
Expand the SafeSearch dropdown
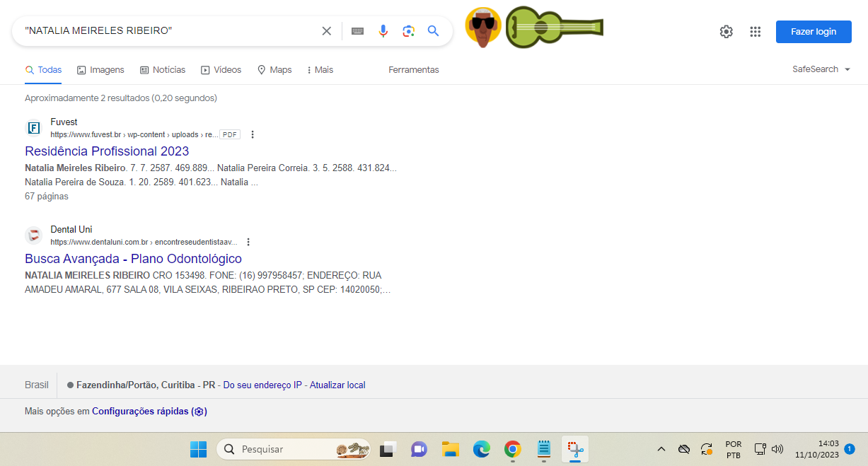click(x=821, y=69)
